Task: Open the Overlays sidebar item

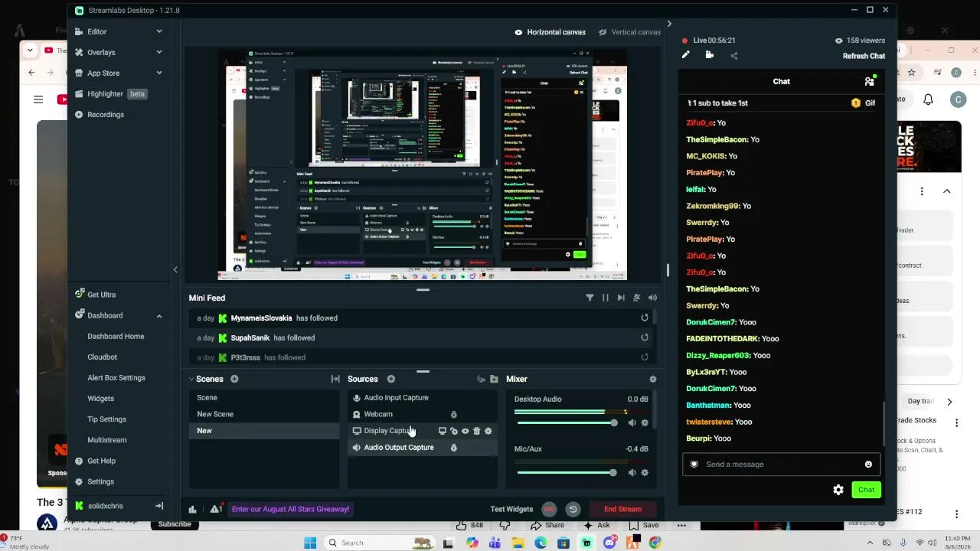Action: 101,52
